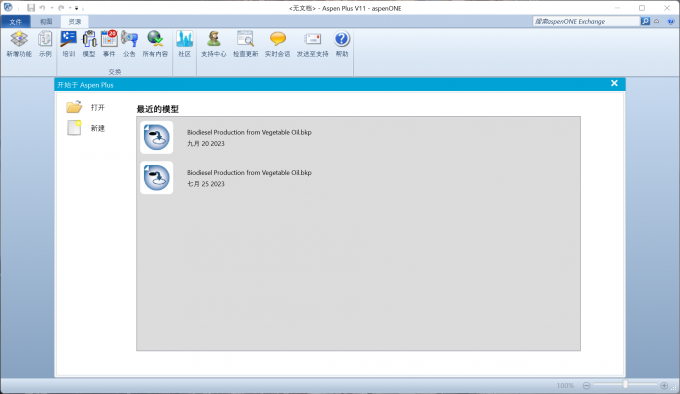Expand the Undo history dropdown arrow
Screen dimensions: 680x394
52,8
